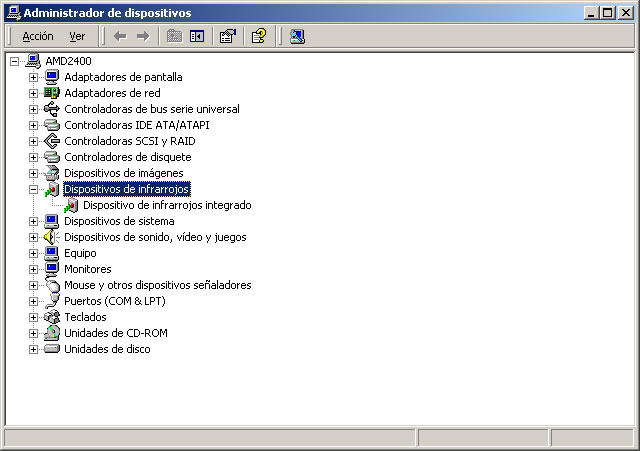The width and height of the screenshot is (640, 451).
Task: Click the integrated infrared device icon
Action: tap(71, 205)
